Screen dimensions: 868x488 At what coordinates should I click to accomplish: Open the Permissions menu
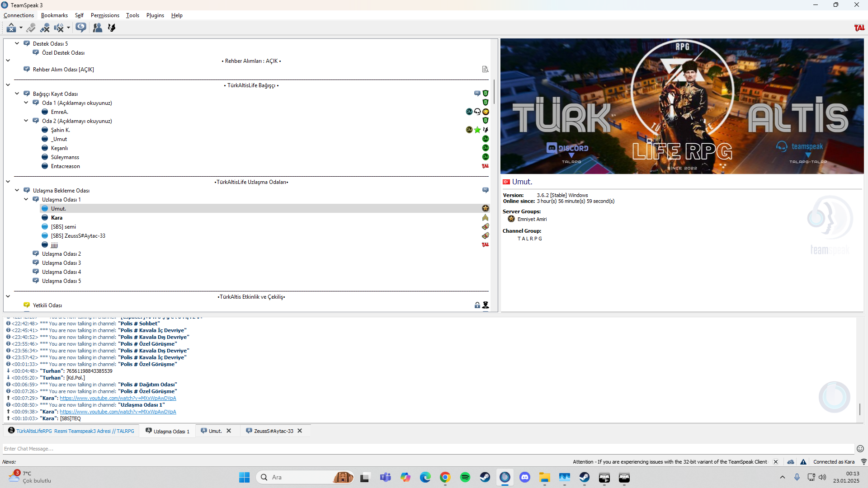pos(105,15)
